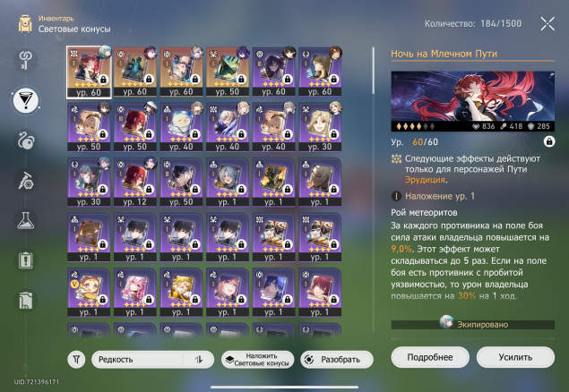Close the inventory with the X
Viewport: 569px width, 392px height.
point(547,24)
